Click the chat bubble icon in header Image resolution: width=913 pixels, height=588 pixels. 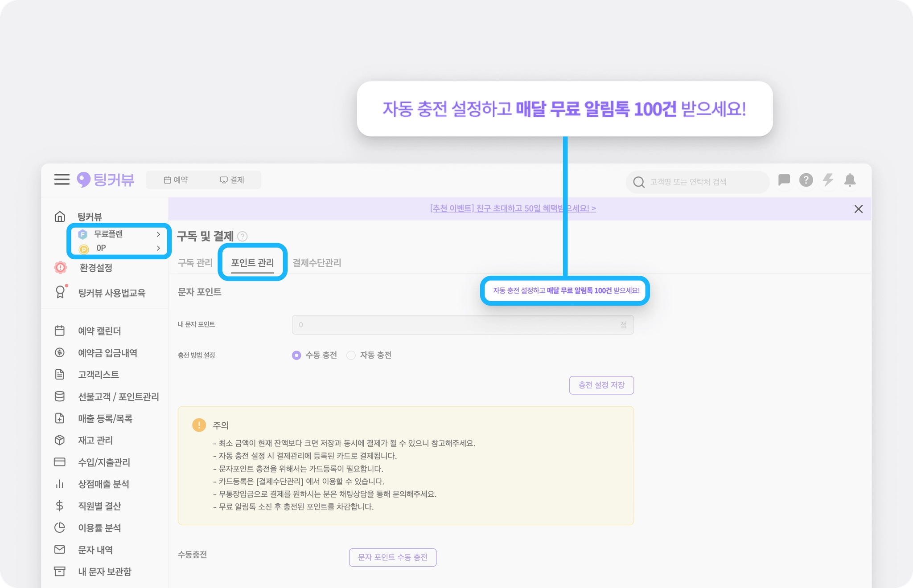point(784,180)
